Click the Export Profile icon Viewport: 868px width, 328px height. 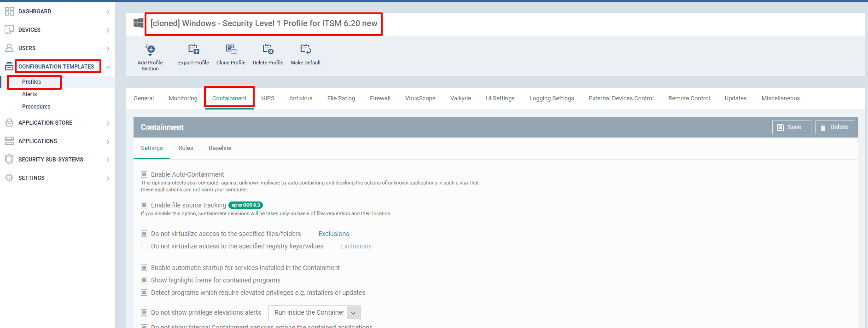(193, 50)
